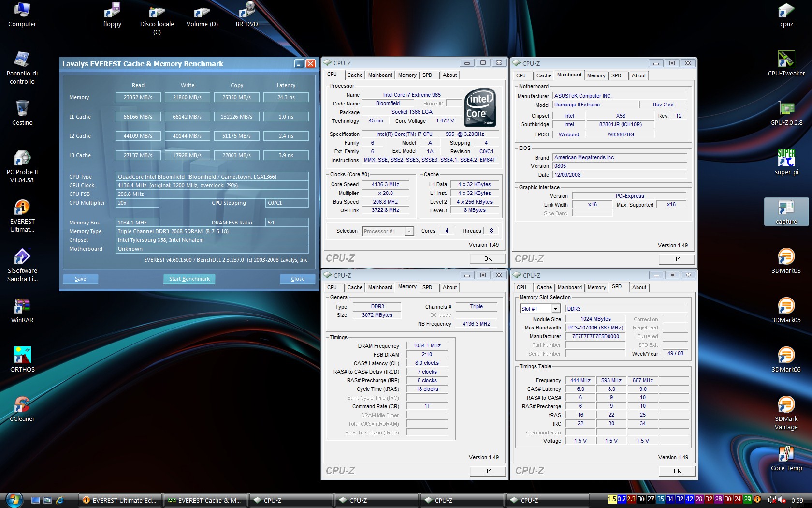The width and height of the screenshot is (812, 508).
Task: Switch to Cache tab in top-left CPU-Z
Action: [x=355, y=75]
